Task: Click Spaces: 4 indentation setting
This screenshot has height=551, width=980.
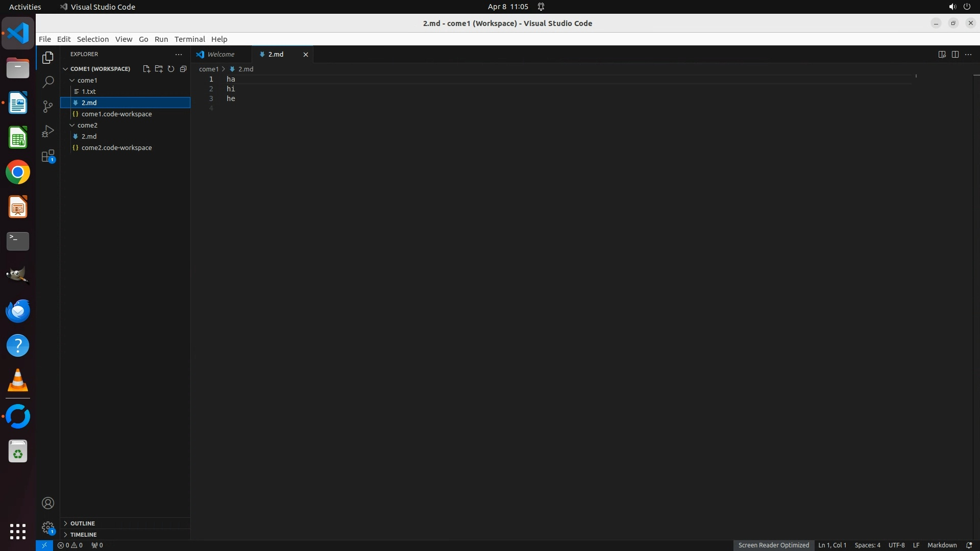Action: tap(867, 545)
